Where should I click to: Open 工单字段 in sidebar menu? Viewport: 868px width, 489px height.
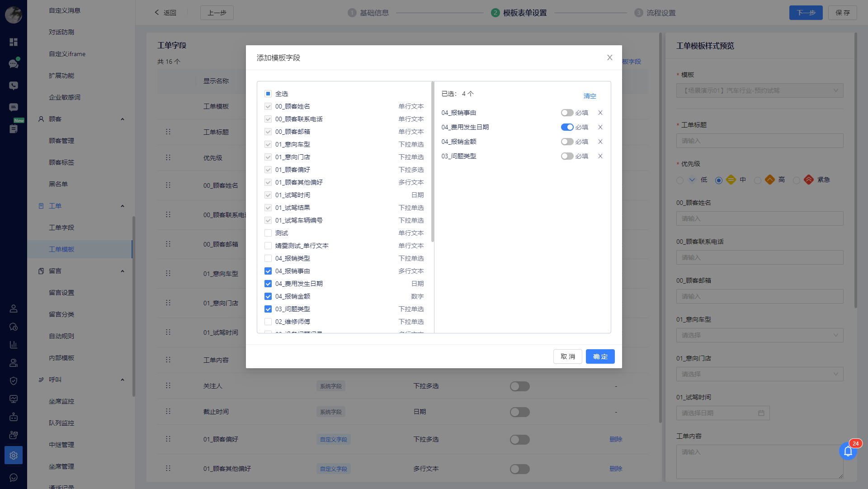pyautogui.click(x=61, y=228)
